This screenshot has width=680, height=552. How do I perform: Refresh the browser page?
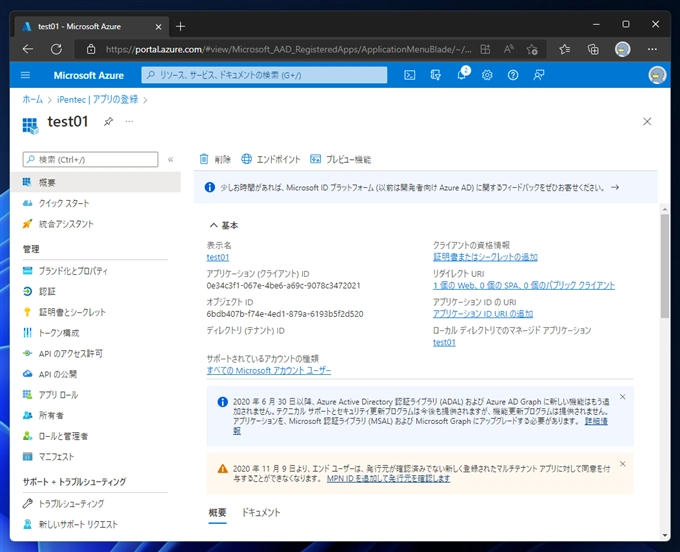[x=56, y=49]
